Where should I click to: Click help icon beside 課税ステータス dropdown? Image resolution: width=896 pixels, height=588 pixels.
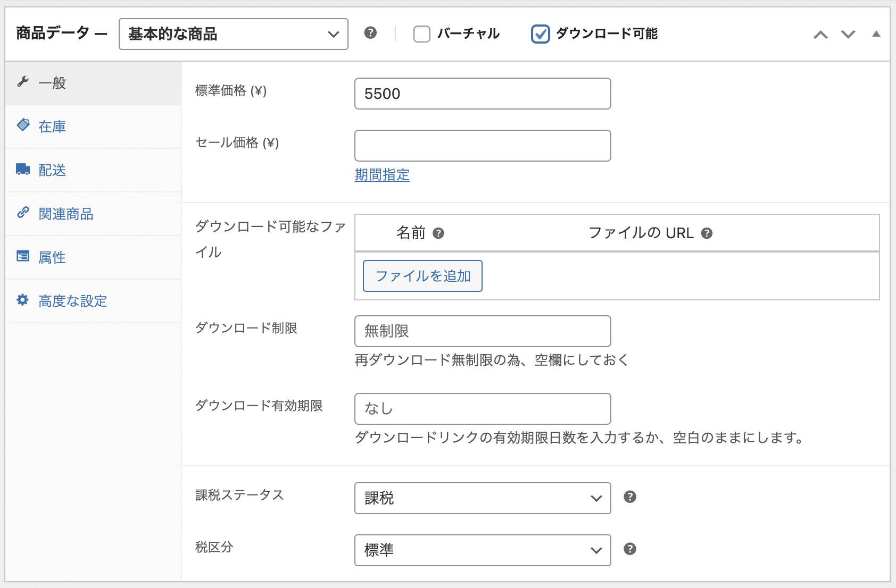point(630,497)
